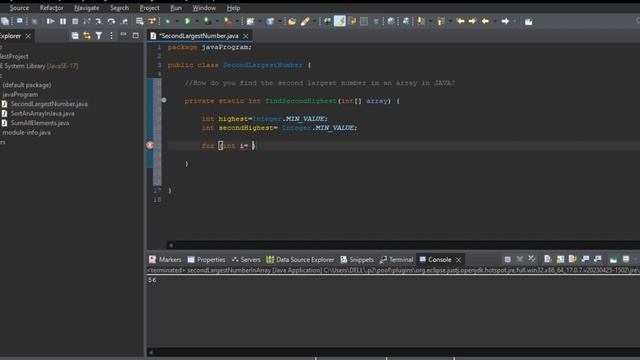Click the Package Explorer filter funnel icon

tap(99, 36)
